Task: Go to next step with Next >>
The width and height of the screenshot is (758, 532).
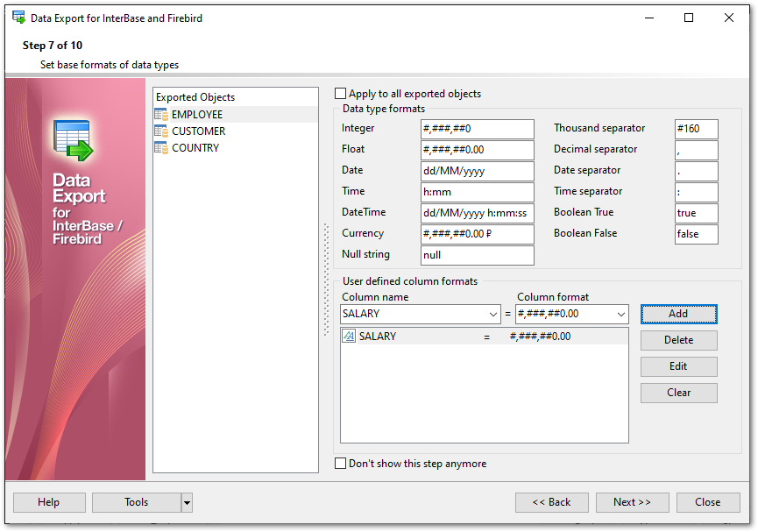Action: tap(632, 502)
